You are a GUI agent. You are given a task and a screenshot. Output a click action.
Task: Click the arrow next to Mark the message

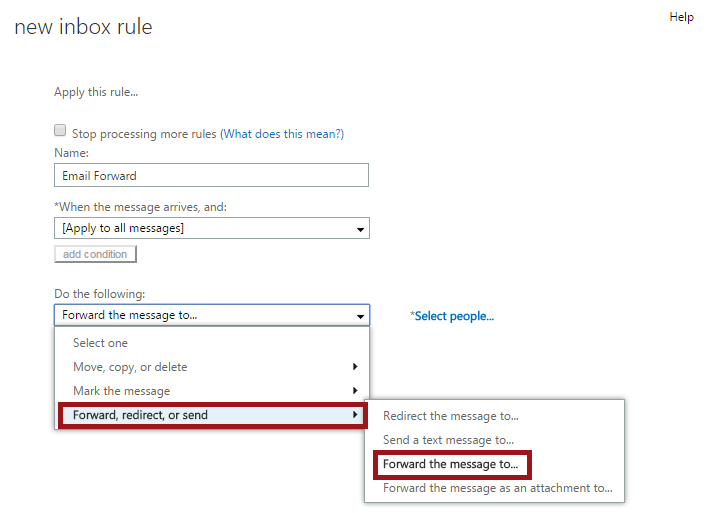tap(355, 391)
